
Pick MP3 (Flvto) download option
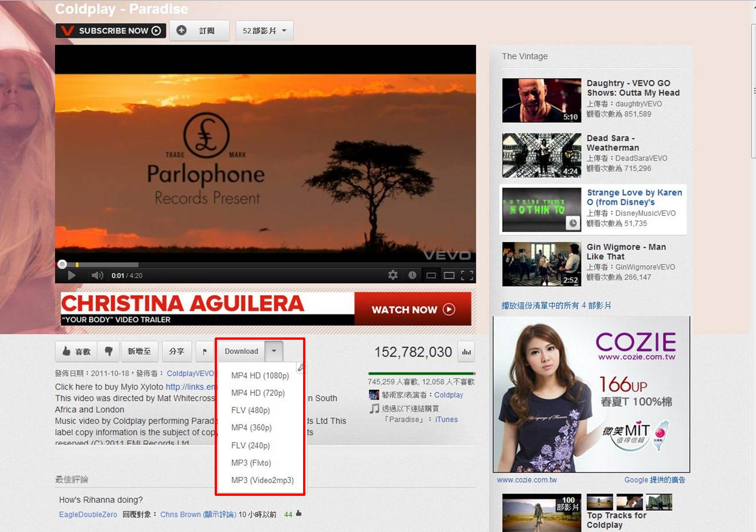(x=251, y=463)
